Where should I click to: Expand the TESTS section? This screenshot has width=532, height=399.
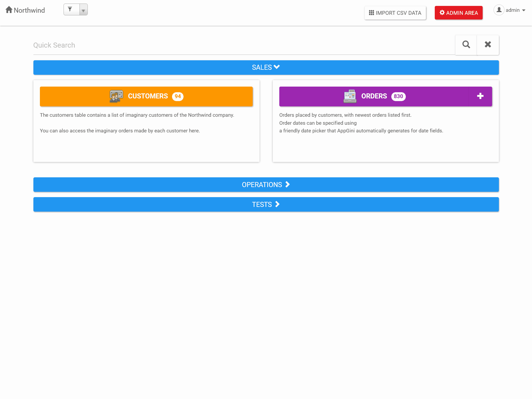pyautogui.click(x=265, y=204)
